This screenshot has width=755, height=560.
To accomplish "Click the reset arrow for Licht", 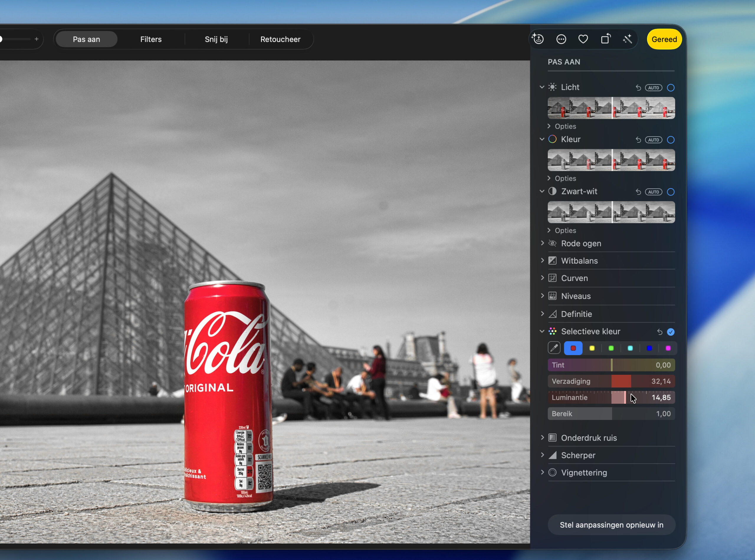I will coord(638,88).
